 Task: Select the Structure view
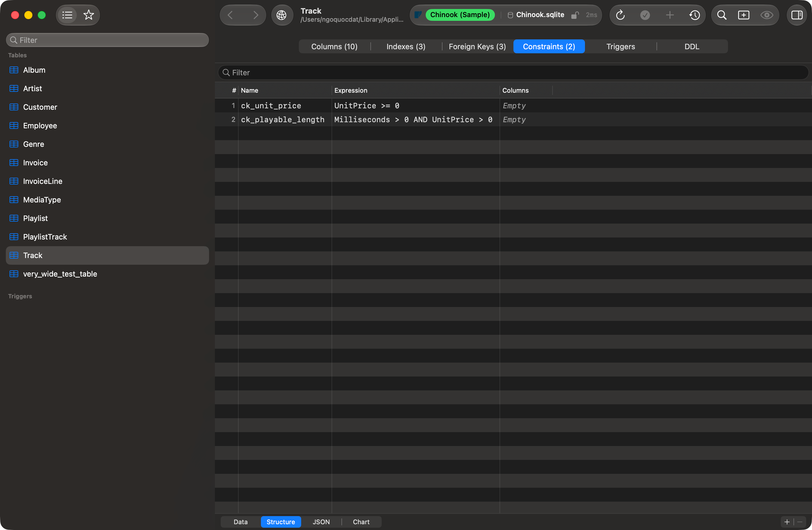coord(281,522)
